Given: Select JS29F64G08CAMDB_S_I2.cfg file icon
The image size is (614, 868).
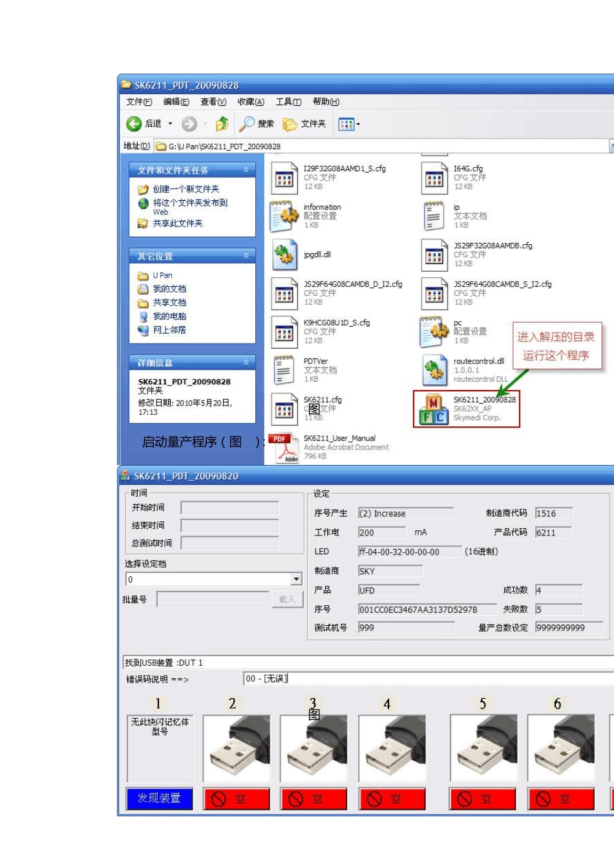Looking at the screenshot, I should click(434, 294).
